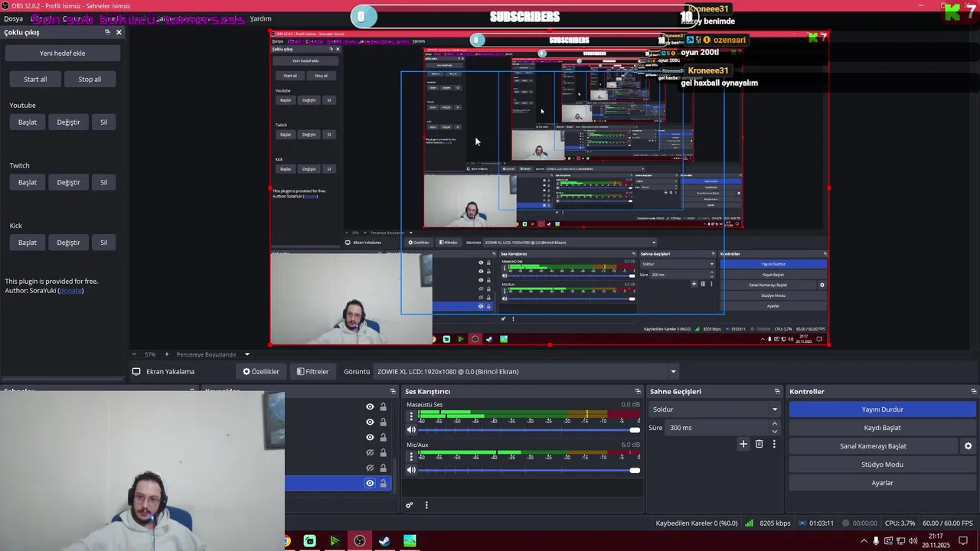
Task: Click Stop all in Çoklu çıkış
Action: coord(90,79)
